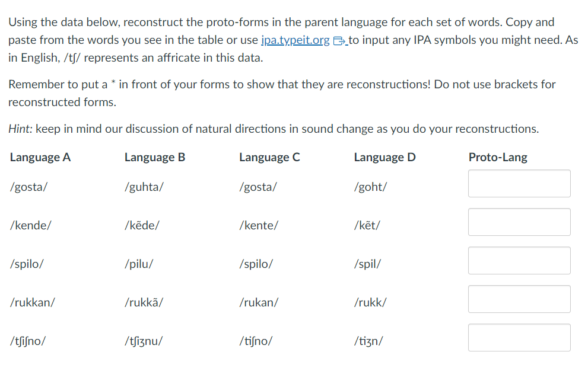Click the Proto-Lang input for /rukkan/ row
588x374 pixels.
tap(519, 299)
